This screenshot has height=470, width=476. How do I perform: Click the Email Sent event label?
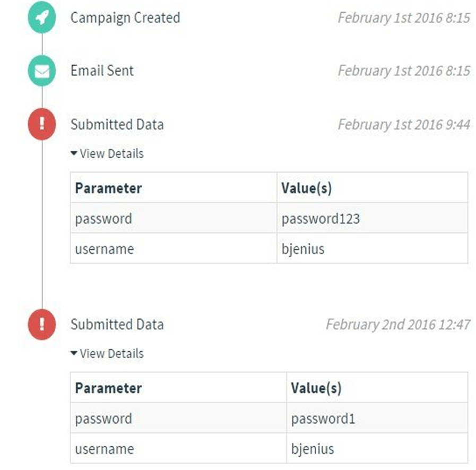click(x=102, y=71)
